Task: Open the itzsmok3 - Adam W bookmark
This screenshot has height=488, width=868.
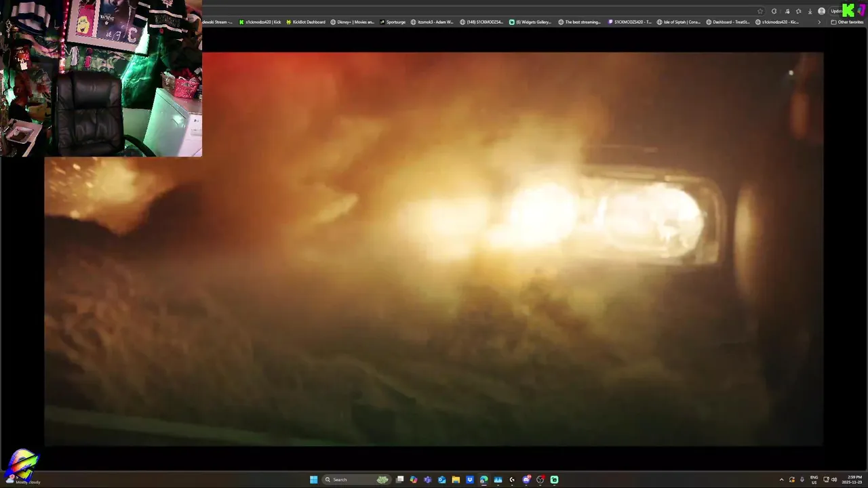Action: pyautogui.click(x=432, y=22)
